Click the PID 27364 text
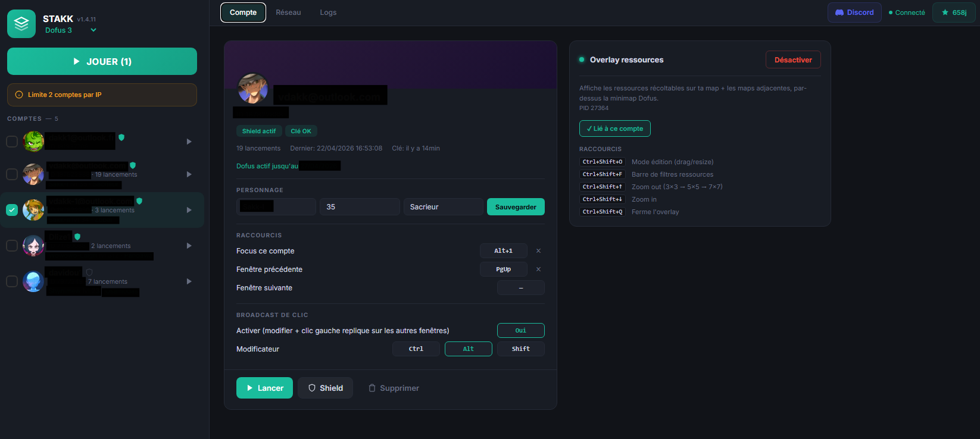 click(x=594, y=108)
